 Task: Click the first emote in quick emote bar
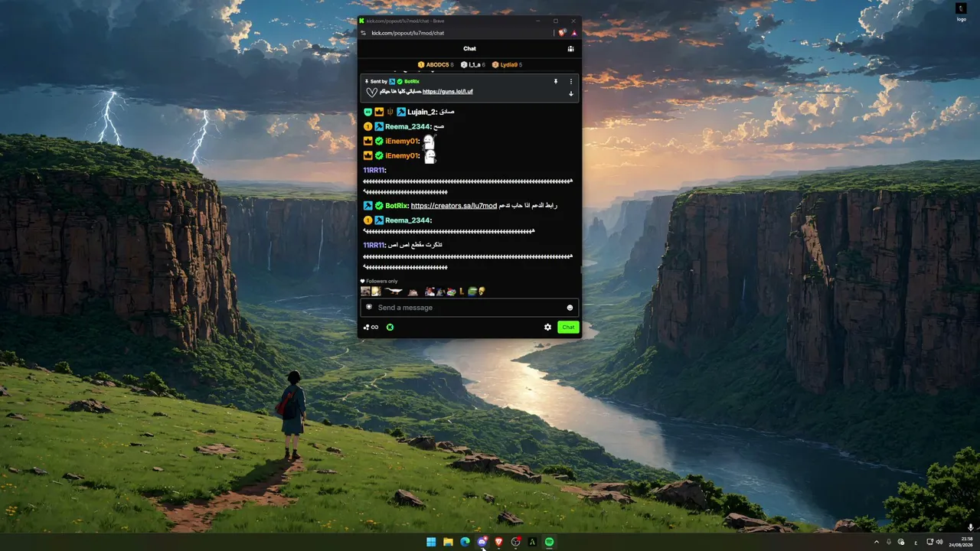[x=365, y=291]
